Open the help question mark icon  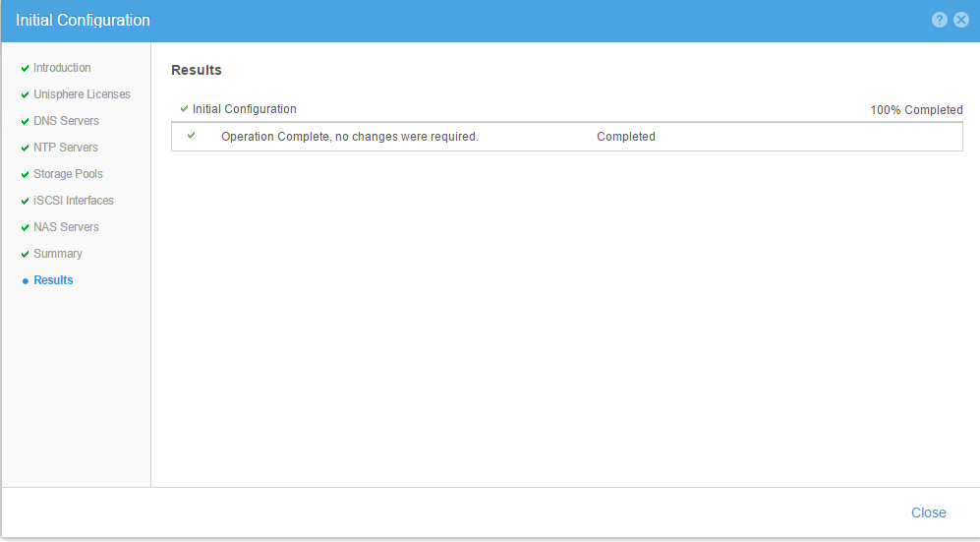[939, 20]
